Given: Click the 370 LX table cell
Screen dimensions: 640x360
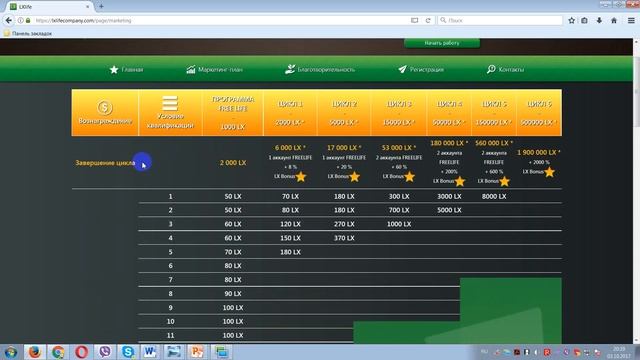Looking at the screenshot, I should [x=344, y=238].
